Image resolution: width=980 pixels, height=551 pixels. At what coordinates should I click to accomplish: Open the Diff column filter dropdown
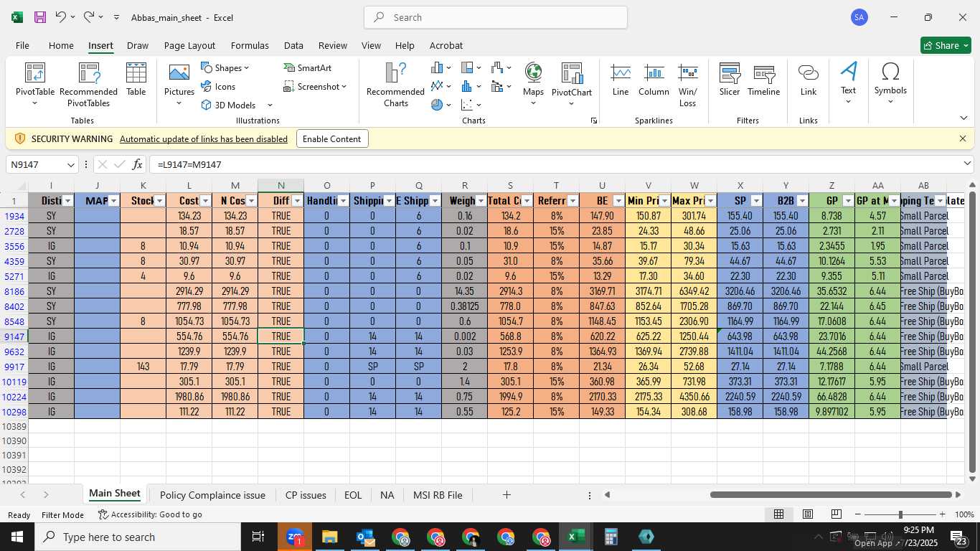click(x=297, y=201)
